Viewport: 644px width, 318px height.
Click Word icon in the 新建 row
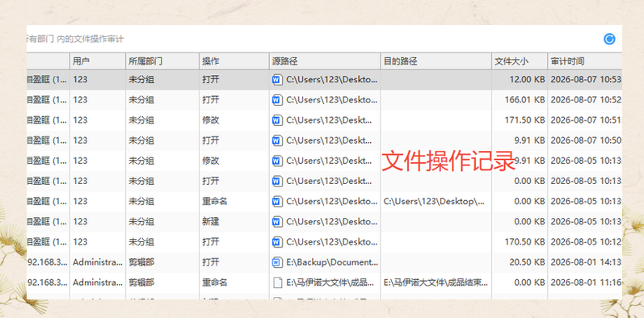pos(277,222)
